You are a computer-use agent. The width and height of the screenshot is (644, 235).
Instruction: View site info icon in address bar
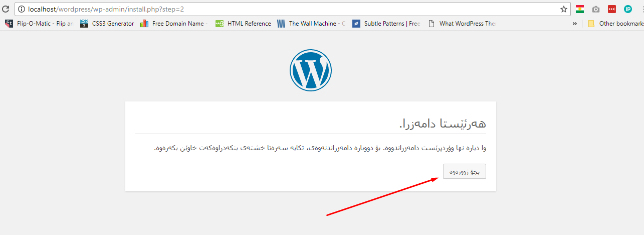click(x=21, y=9)
